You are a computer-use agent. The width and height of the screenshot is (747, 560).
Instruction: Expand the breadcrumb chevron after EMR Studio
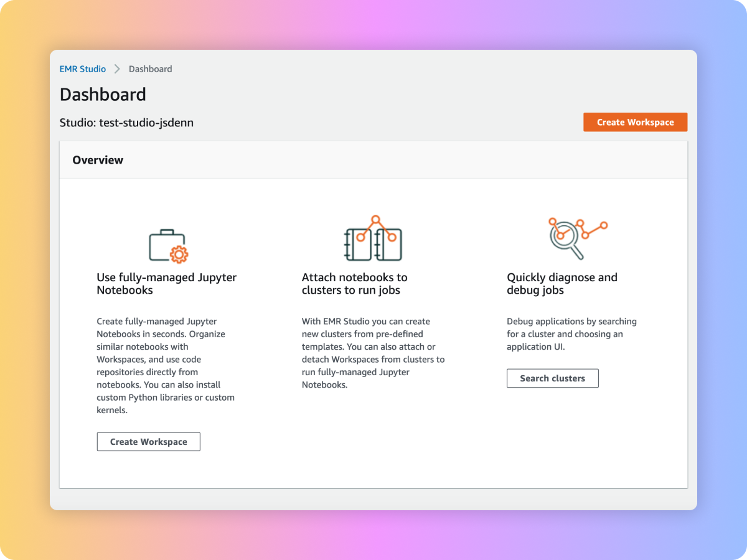pyautogui.click(x=116, y=69)
